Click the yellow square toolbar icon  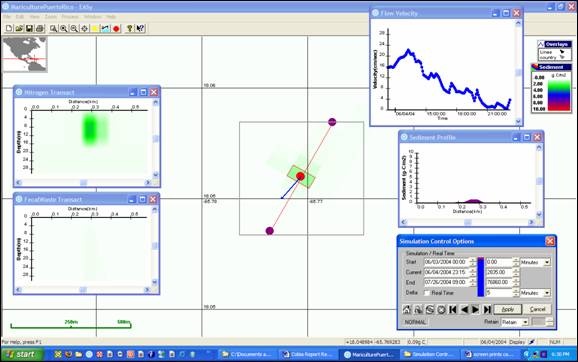(95, 28)
